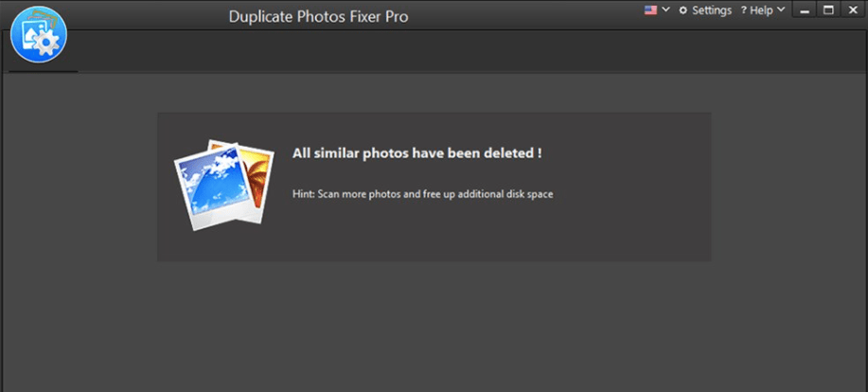868x392 pixels.
Task: Select the US flag language icon
Action: 650,10
